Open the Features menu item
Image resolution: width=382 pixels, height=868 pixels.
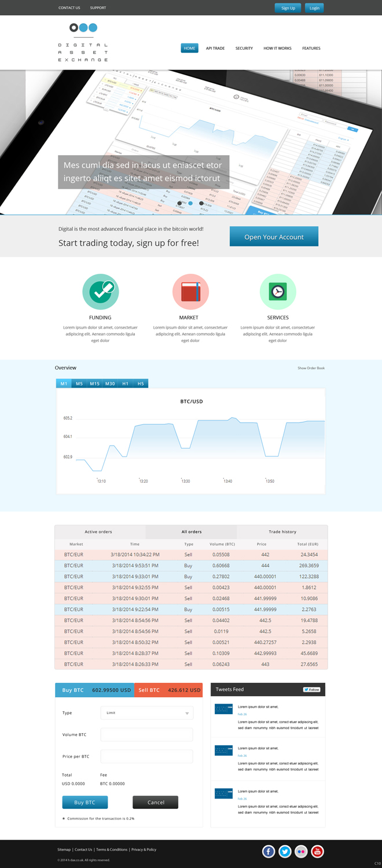pos(311,49)
